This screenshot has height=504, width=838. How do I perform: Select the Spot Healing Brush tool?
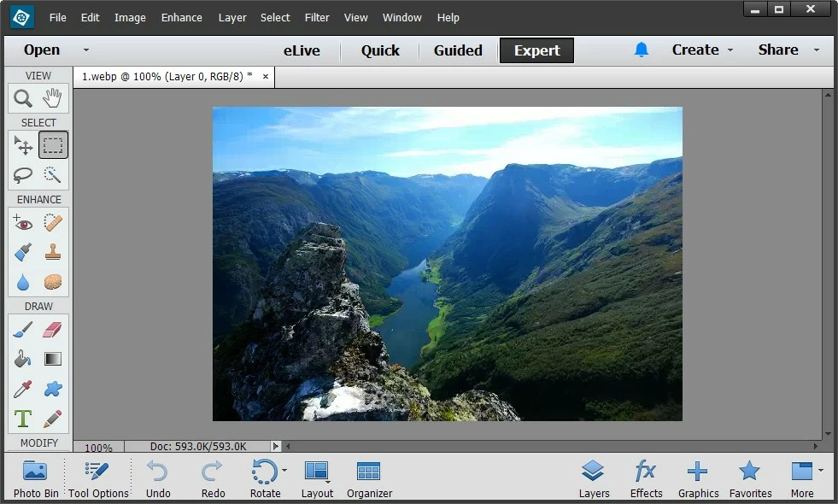[53, 222]
